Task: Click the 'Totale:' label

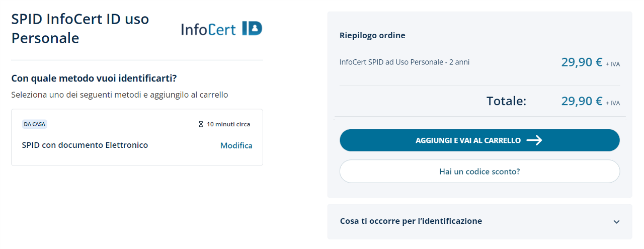Action: pyautogui.click(x=506, y=101)
